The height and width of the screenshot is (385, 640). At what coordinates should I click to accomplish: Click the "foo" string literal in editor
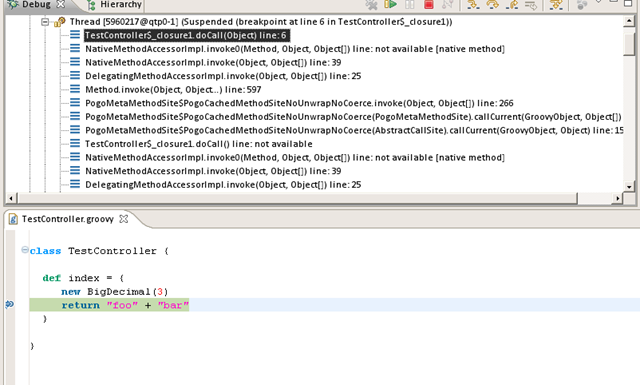122,305
